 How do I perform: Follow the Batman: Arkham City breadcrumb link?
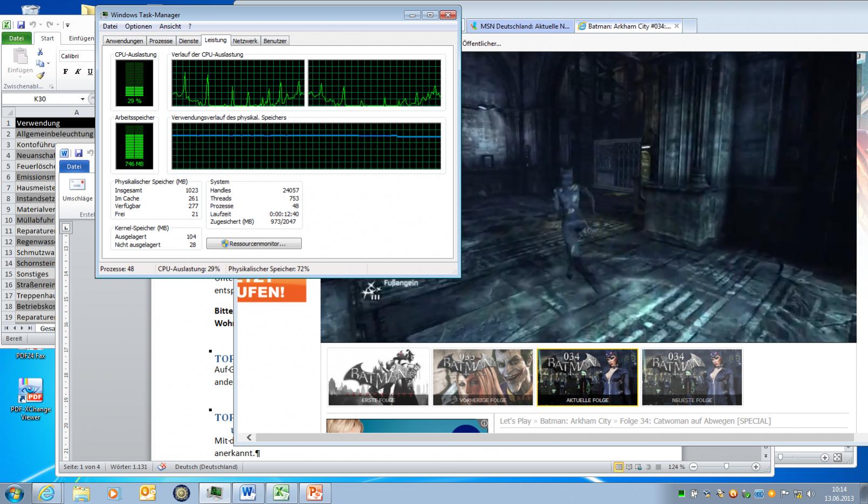click(x=576, y=421)
